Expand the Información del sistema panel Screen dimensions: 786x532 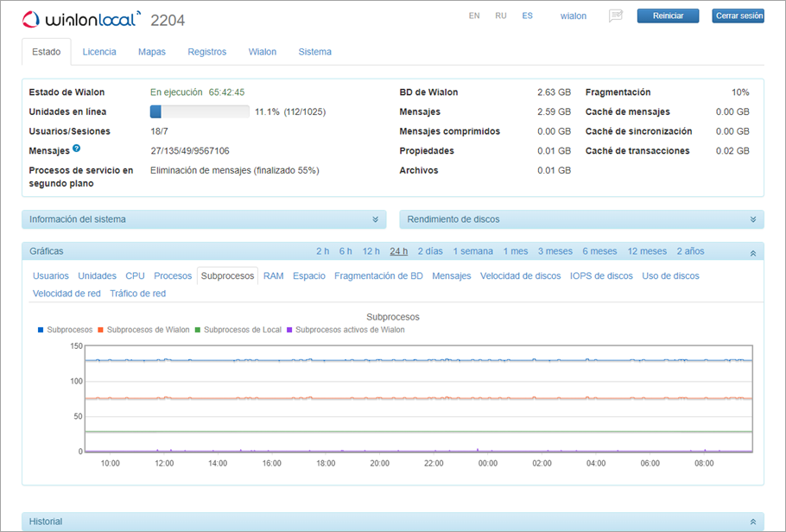click(x=375, y=219)
